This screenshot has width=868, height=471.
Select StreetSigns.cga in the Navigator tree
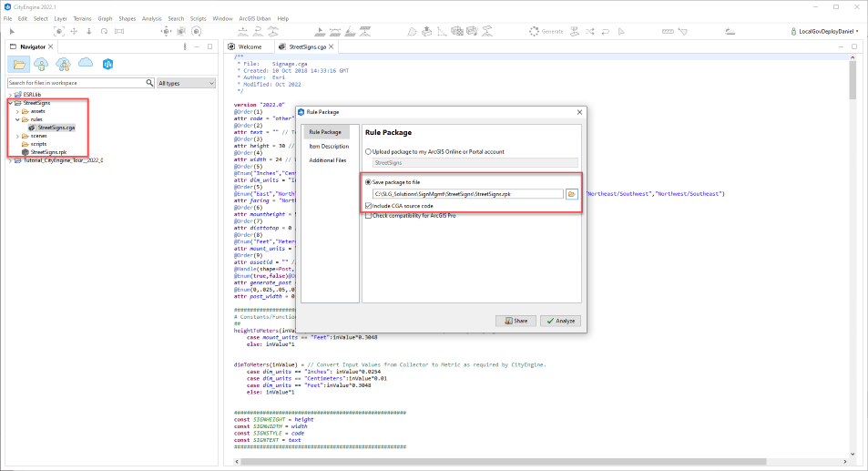[x=56, y=128]
